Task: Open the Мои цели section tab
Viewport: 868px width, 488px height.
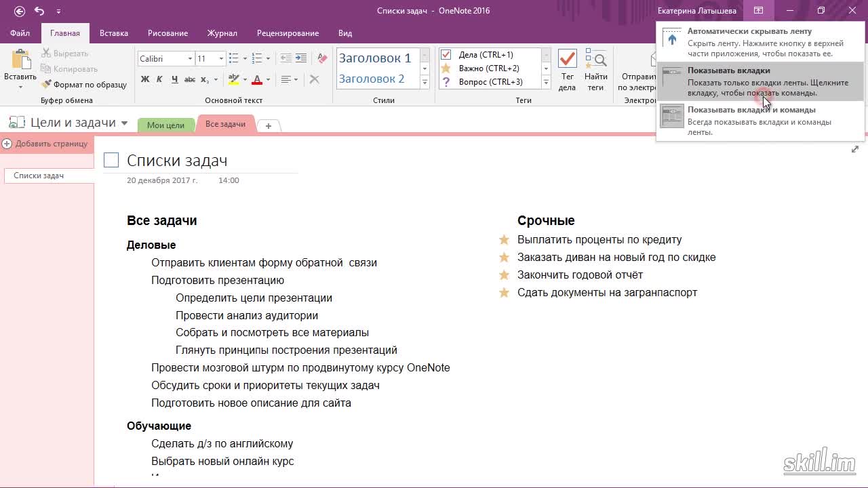Action: (x=165, y=125)
